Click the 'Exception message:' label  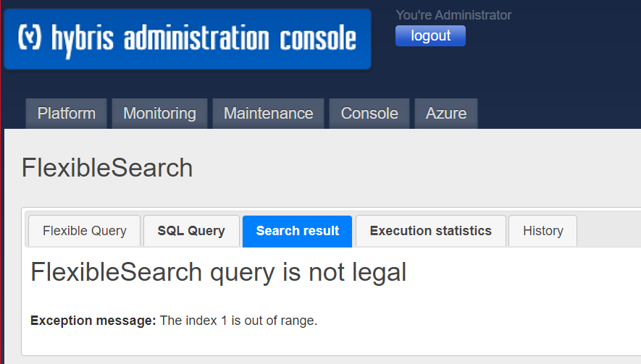tap(93, 321)
